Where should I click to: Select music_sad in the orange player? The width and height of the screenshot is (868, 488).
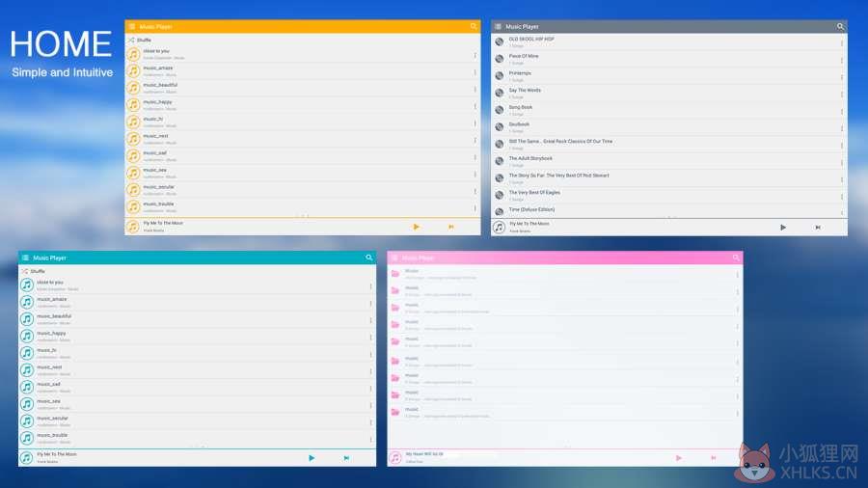[302, 156]
